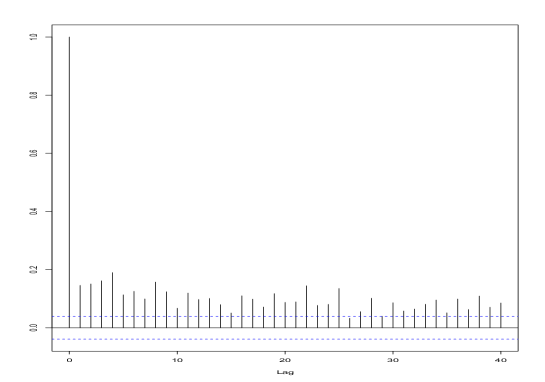Click the y-axis label 0.0
Viewport: 545px width, 382px height.
coord(34,327)
